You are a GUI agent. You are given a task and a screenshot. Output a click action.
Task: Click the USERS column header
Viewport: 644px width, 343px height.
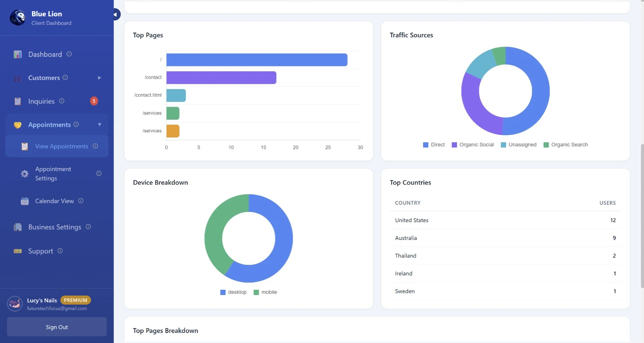coord(607,203)
